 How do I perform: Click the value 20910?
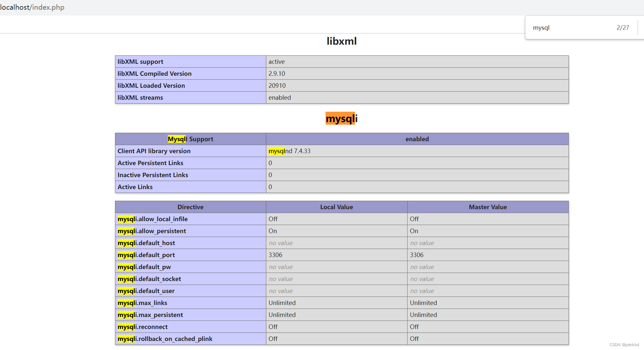pyautogui.click(x=277, y=85)
